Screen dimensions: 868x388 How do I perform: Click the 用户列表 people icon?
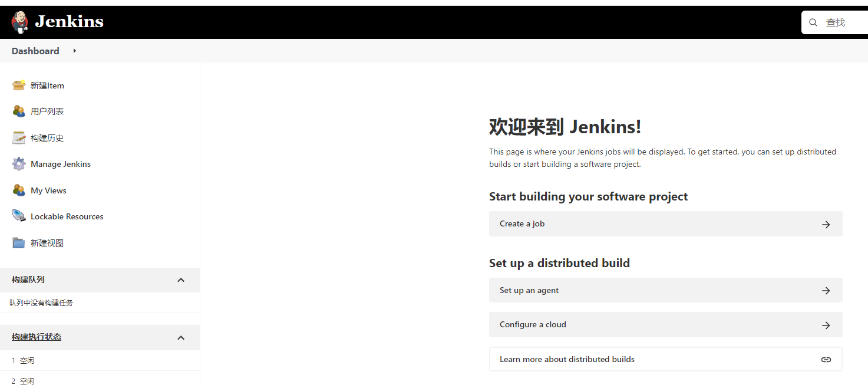[19, 111]
